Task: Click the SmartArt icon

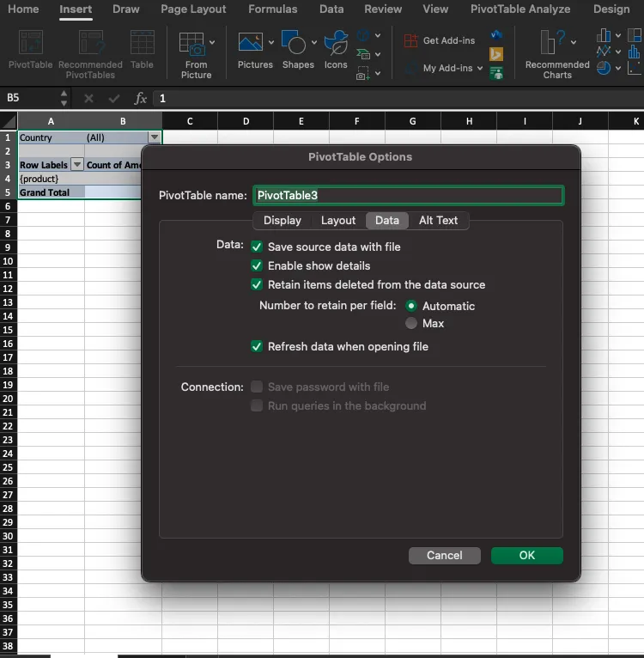Action: click(363, 54)
